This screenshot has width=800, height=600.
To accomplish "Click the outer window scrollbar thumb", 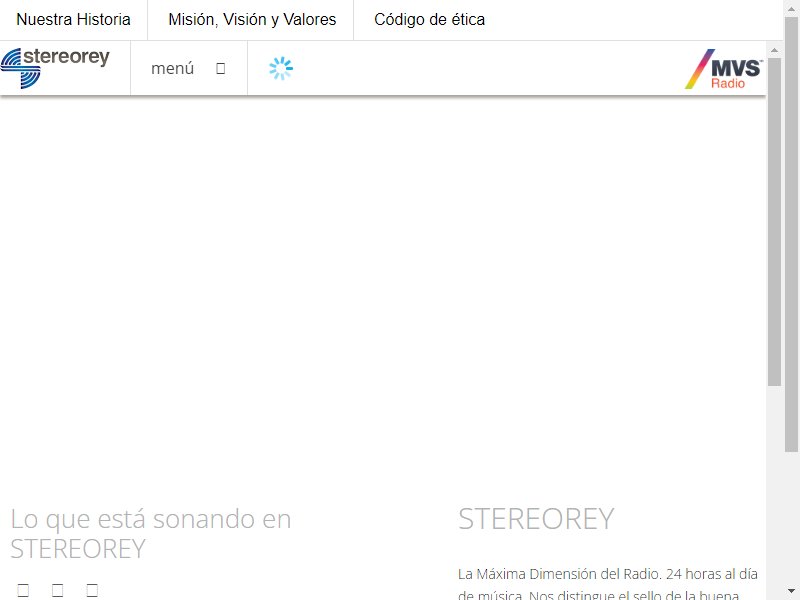I will (x=791, y=235).
